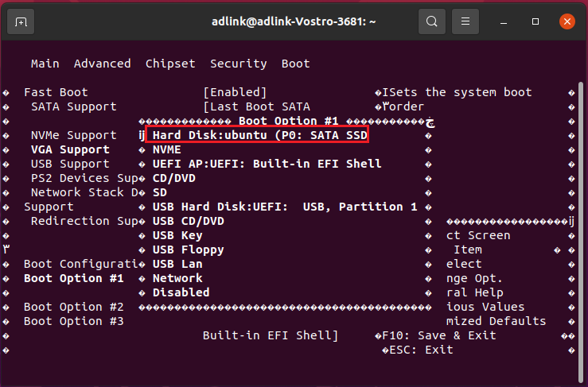The width and height of the screenshot is (588, 387).
Task: Click the new tab icon in title bar
Action: [x=21, y=21]
